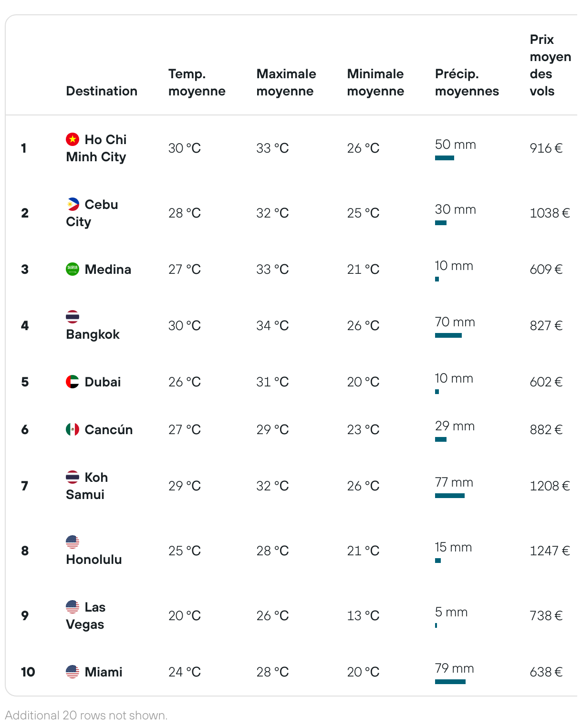Click the Précip. moyennes column header

[467, 83]
